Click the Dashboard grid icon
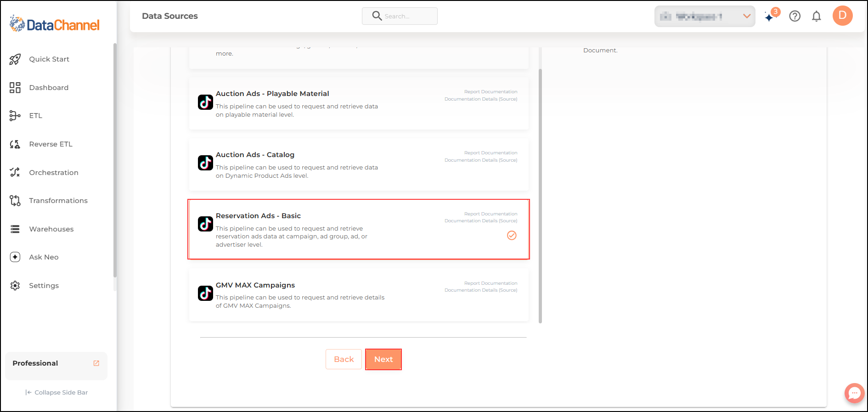Screen dimensions: 868x412 (x=15, y=88)
